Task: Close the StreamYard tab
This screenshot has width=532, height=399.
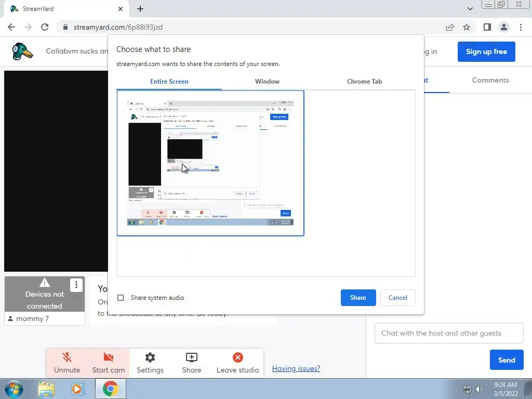Action: tap(121, 9)
